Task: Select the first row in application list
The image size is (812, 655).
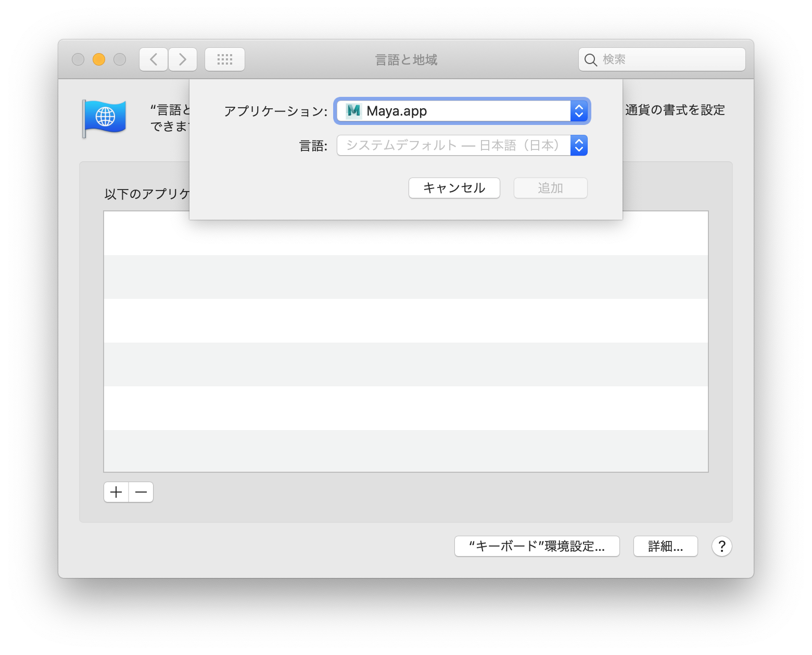Action: click(x=406, y=233)
